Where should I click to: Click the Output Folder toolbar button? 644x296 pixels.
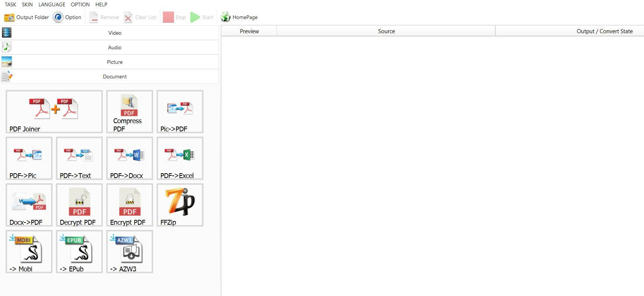(x=26, y=17)
